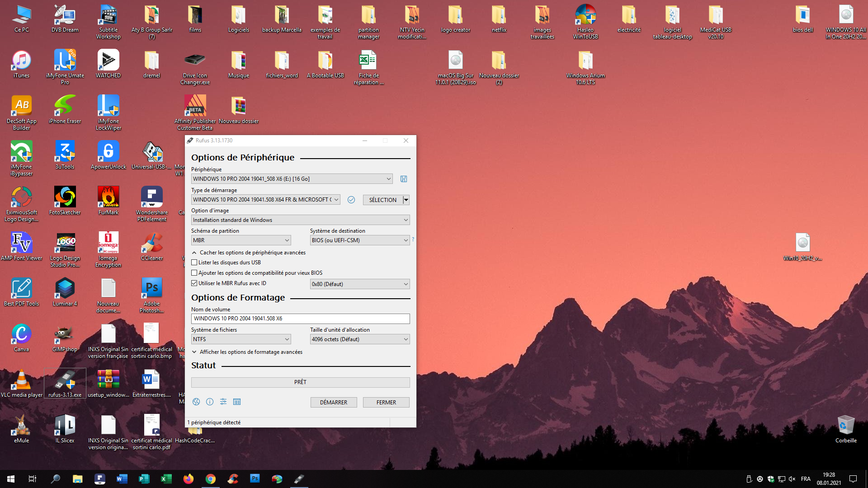
Task: Click the SÉLECTION button
Action: point(382,200)
